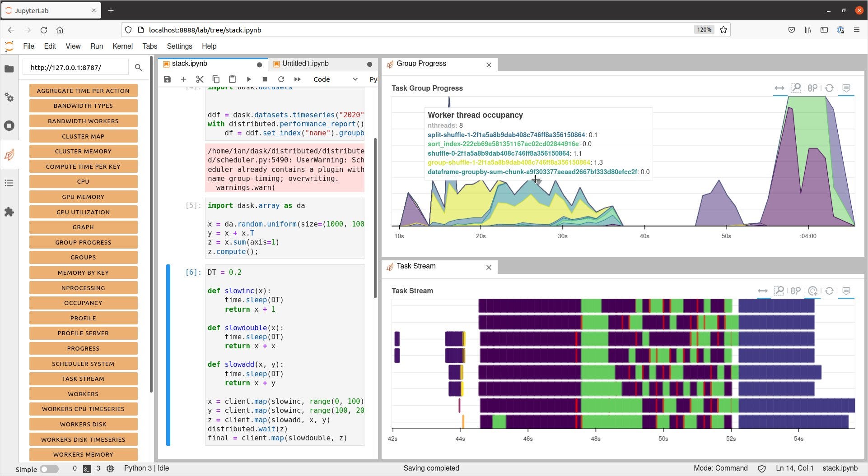
Task: Restart kernel and run all cells
Action: 297,79
